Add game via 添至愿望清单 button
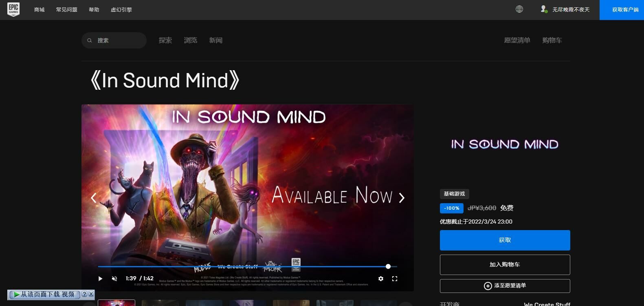This screenshot has height=306, width=644. point(505,286)
